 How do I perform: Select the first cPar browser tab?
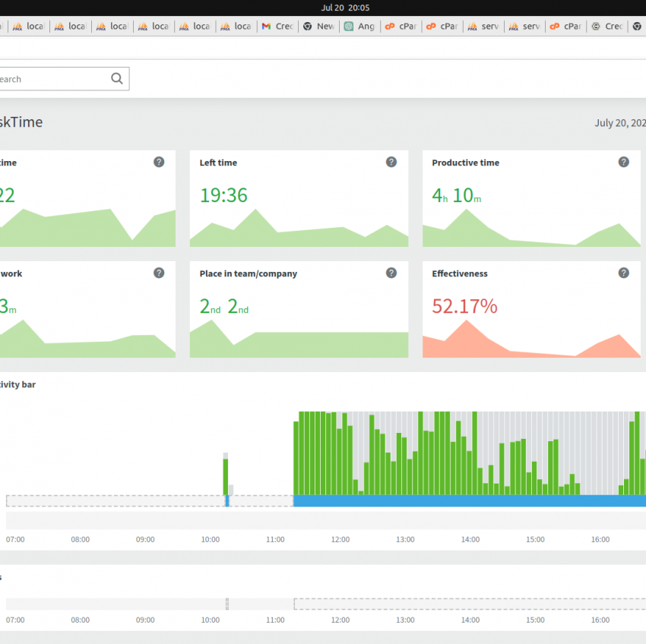pos(401,27)
